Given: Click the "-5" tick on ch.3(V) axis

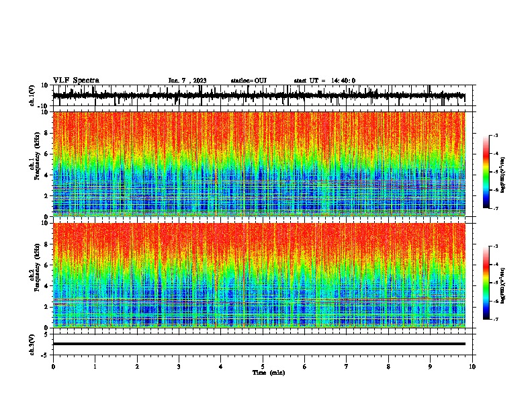Looking at the screenshot, I should pos(45,355).
